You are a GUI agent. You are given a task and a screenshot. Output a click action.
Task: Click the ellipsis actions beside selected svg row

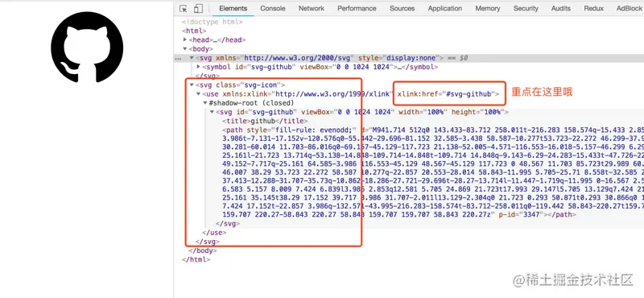178,58
